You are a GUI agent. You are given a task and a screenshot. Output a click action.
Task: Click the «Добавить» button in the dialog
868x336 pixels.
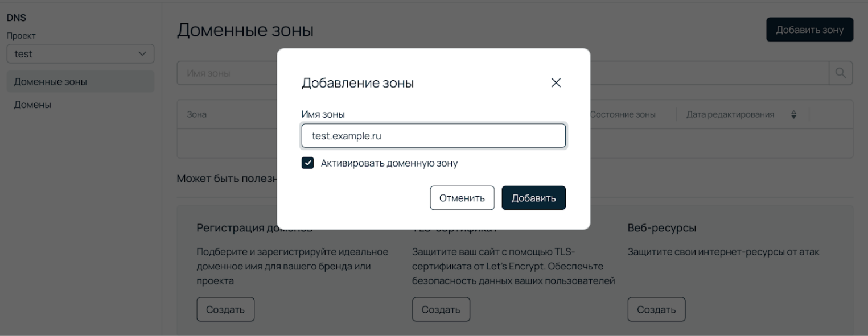[533, 197]
